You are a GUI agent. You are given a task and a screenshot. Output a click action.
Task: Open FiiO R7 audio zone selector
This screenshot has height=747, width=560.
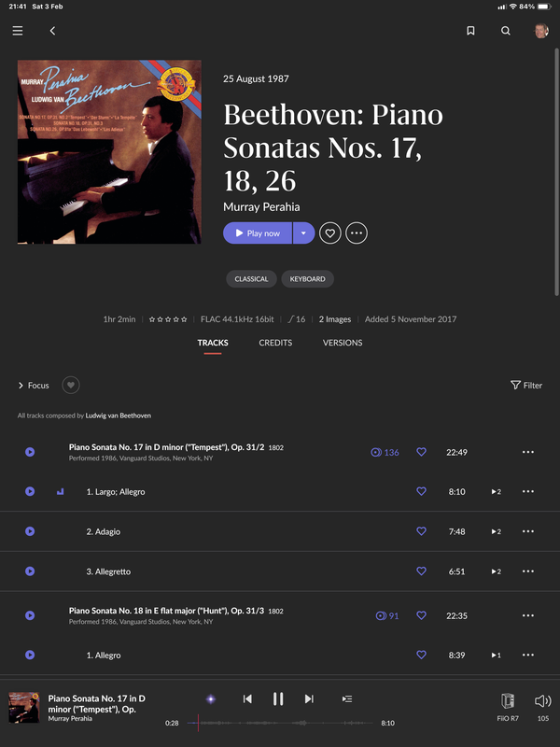pyautogui.click(x=508, y=707)
